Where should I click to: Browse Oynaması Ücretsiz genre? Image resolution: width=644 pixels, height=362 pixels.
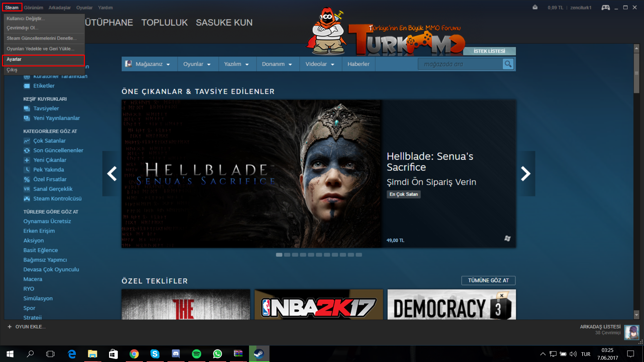(x=47, y=221)
